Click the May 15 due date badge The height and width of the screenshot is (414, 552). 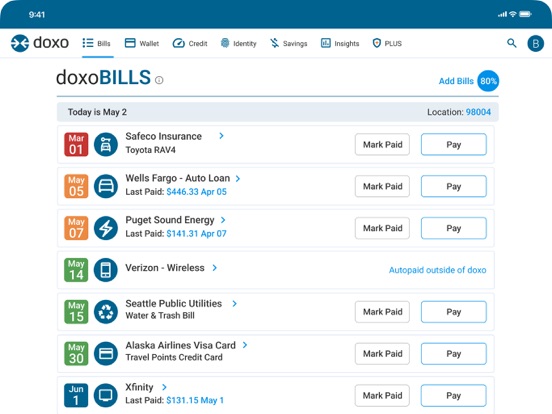(x=76, y=312)
